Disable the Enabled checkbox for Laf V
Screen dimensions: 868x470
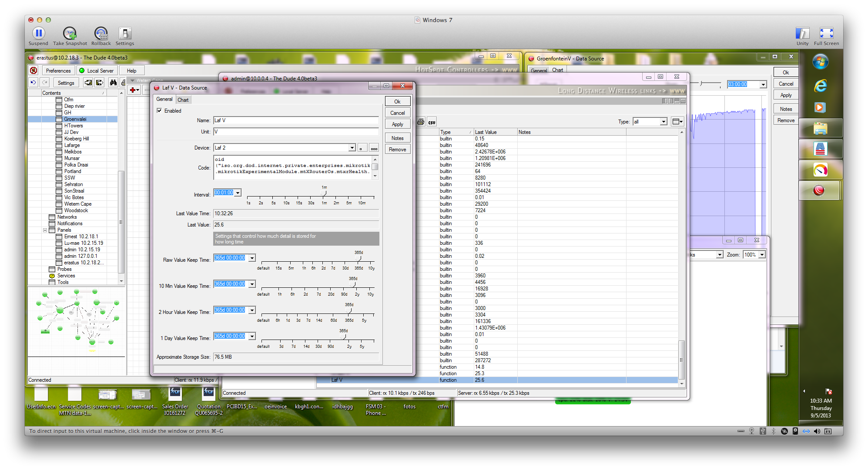[x=160, y=110]
